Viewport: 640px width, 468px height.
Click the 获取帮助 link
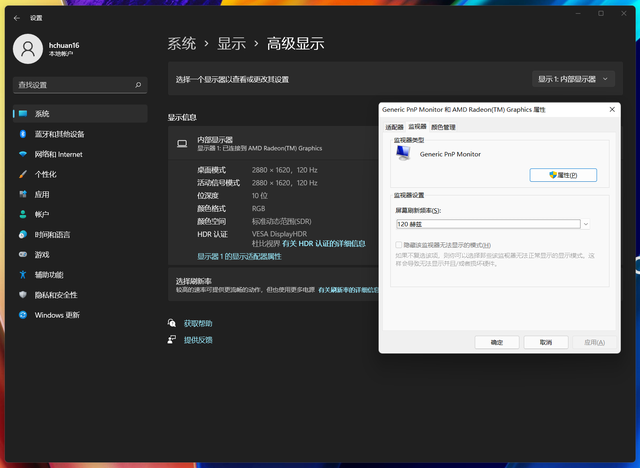(x=198, y=324)
